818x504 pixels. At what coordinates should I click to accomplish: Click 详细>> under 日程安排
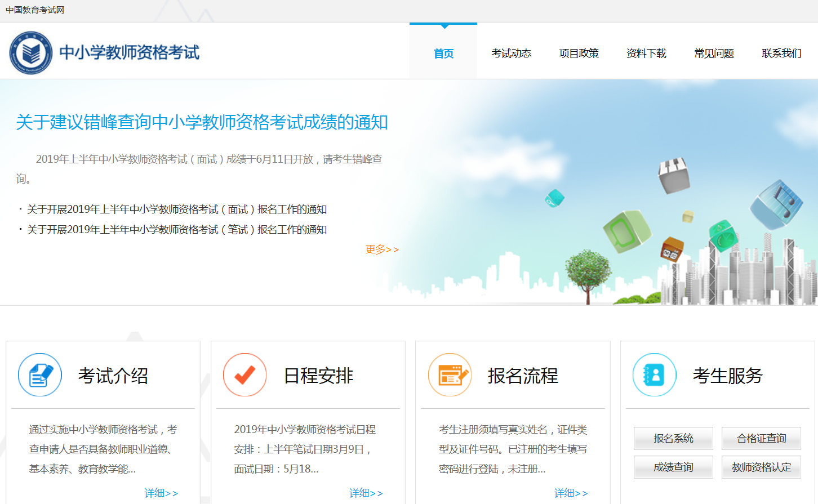coord(366,493)
